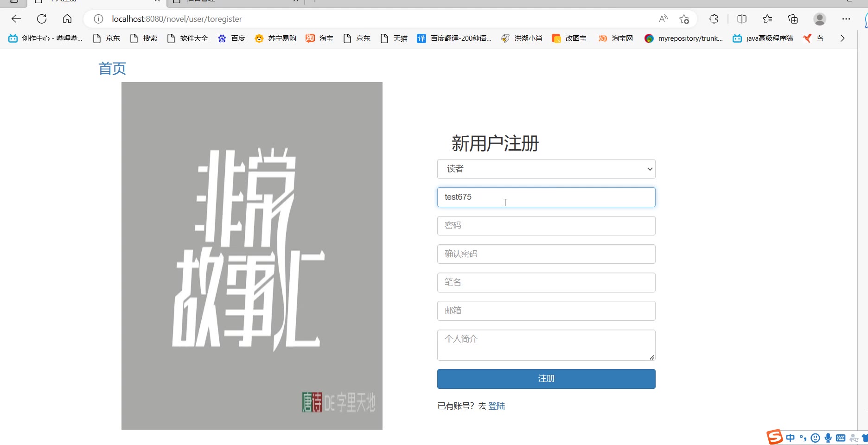868x445 pixels.
Task: Start Sogou voice input microphone
Action: (828, 438)
